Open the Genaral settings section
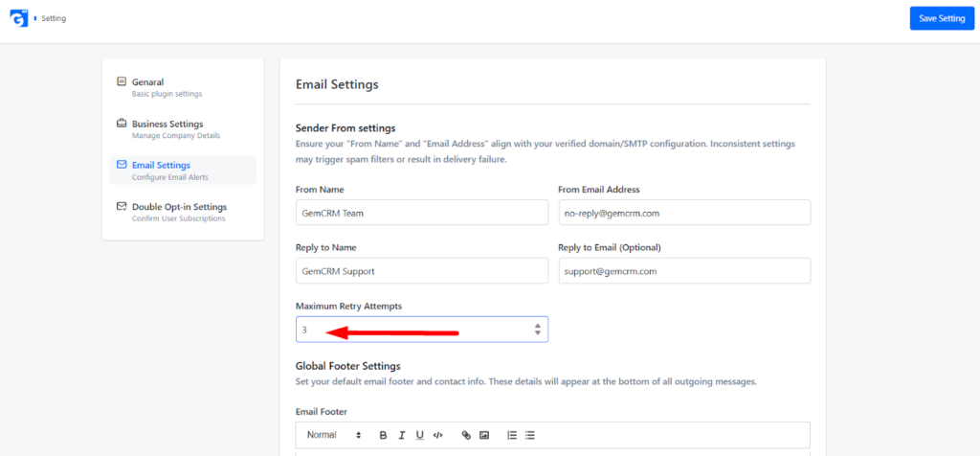 [183, 87]
